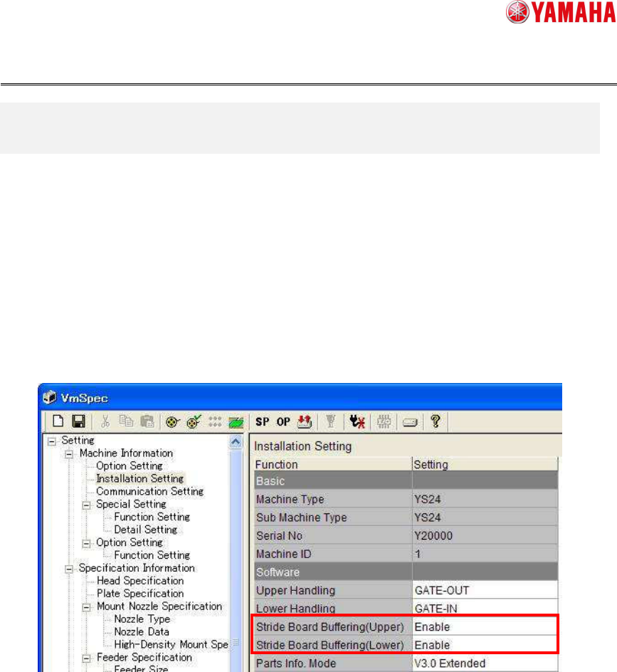Click the SP toolbar button
This screenshot has width=617, height=672.
(262, 421)
